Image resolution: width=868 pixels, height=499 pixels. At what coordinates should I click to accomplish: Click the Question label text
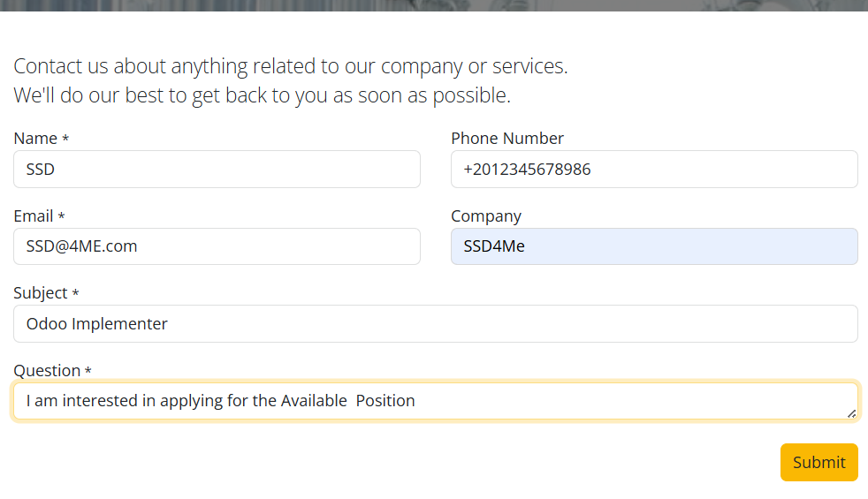pos(47,371)
